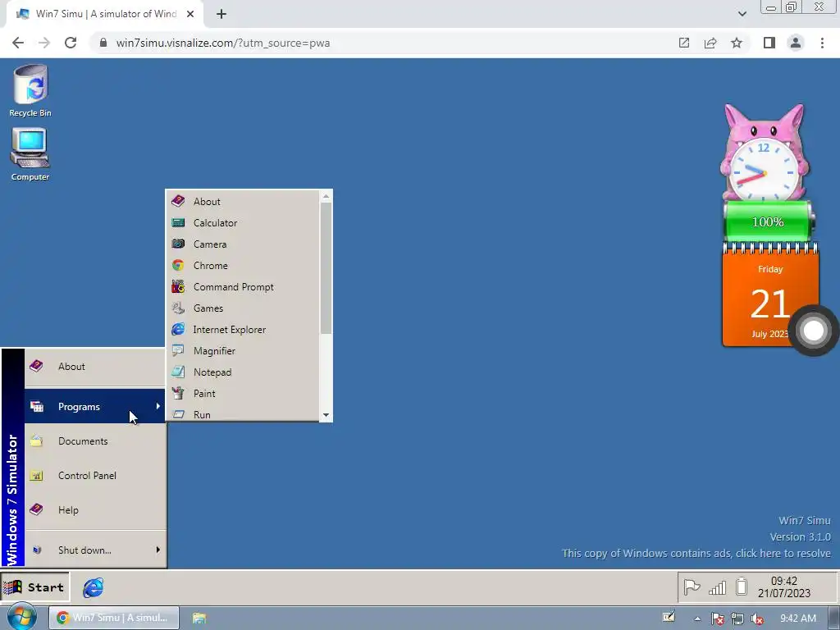Click the Camera icon in Programs list
Viewport: 840px width, 630px height.
[178, 244]
